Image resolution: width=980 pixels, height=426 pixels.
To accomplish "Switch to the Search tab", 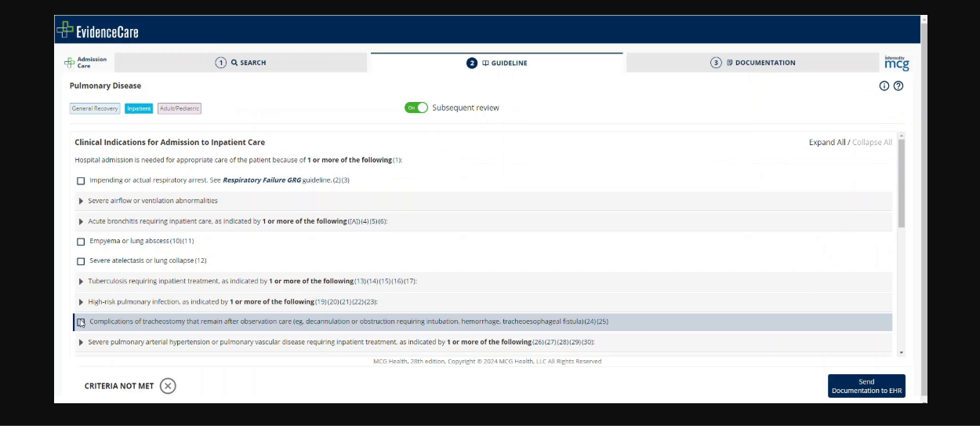I will [x=241, y=63].
